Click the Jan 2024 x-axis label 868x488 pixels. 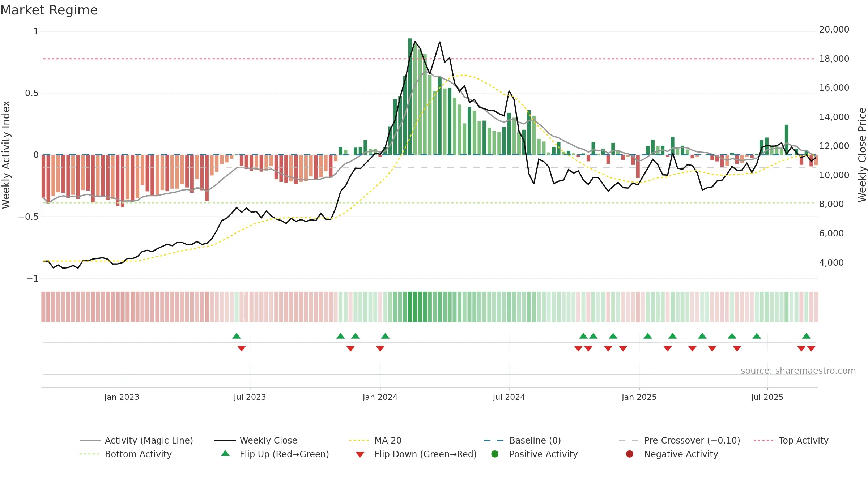click(x=380, y=397)
